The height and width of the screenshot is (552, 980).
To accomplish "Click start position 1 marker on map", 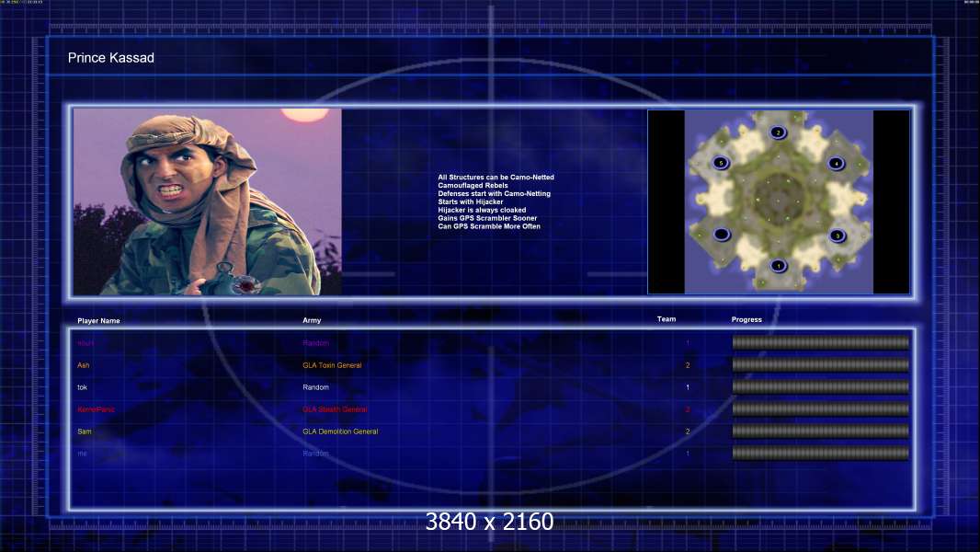I will [778, 266].
